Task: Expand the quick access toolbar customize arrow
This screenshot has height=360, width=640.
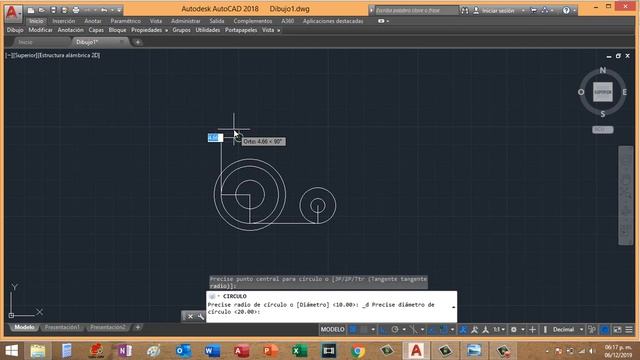Action: click(119, 10)
